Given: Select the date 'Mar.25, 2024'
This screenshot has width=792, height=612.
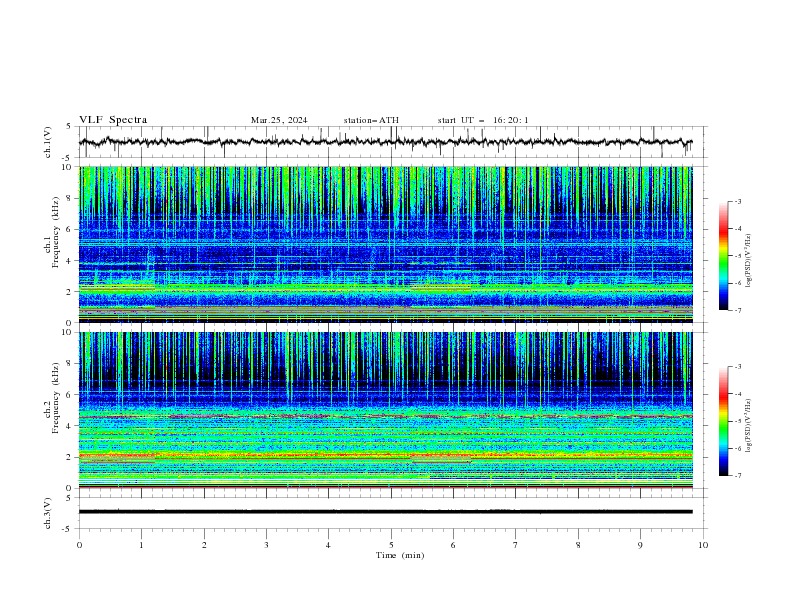Looking at the screenshot, I should point(279,120).
